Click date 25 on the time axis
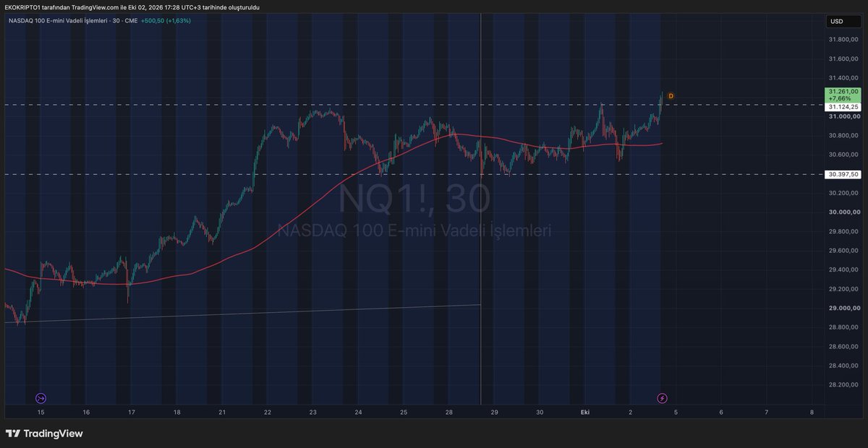 pyautogui.click(x=404, y=413)
